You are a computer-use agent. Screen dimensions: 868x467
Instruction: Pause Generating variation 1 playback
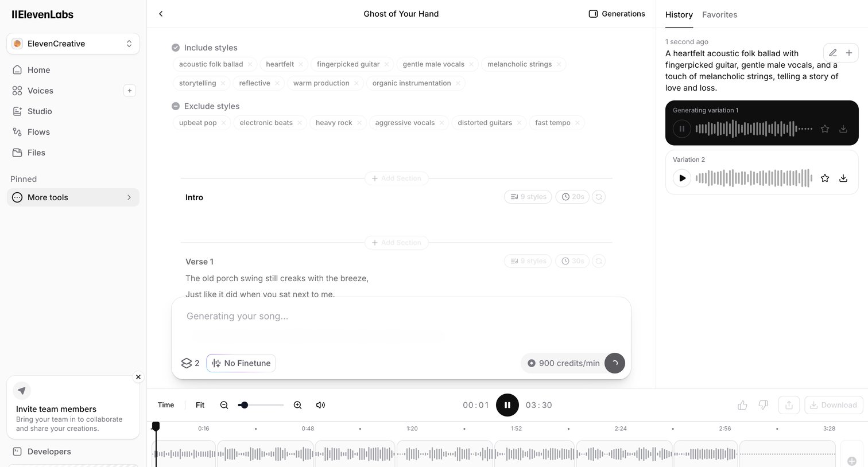pyautogui.click(x=682, y=129)
